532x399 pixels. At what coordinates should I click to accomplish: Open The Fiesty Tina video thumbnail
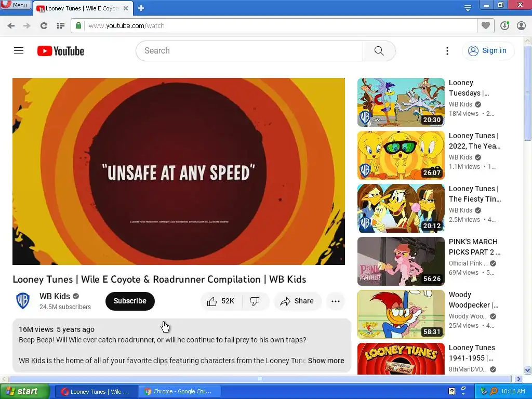coord(401,208)
